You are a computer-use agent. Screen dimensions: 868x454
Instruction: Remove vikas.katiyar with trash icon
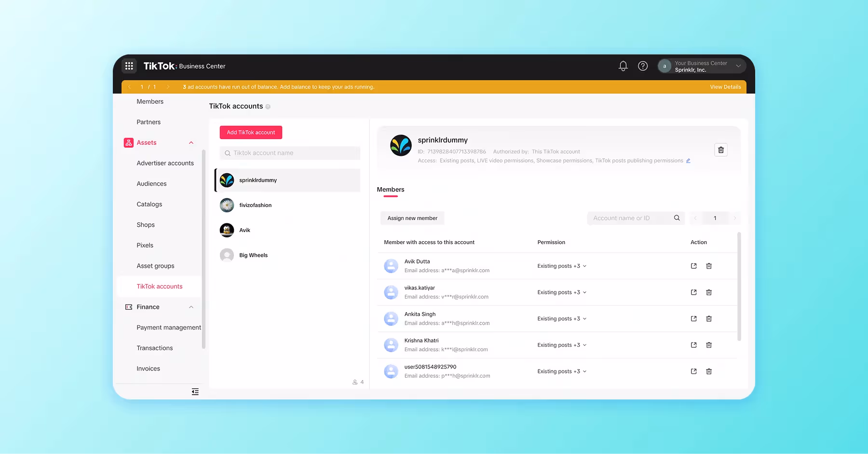point(709,292)
